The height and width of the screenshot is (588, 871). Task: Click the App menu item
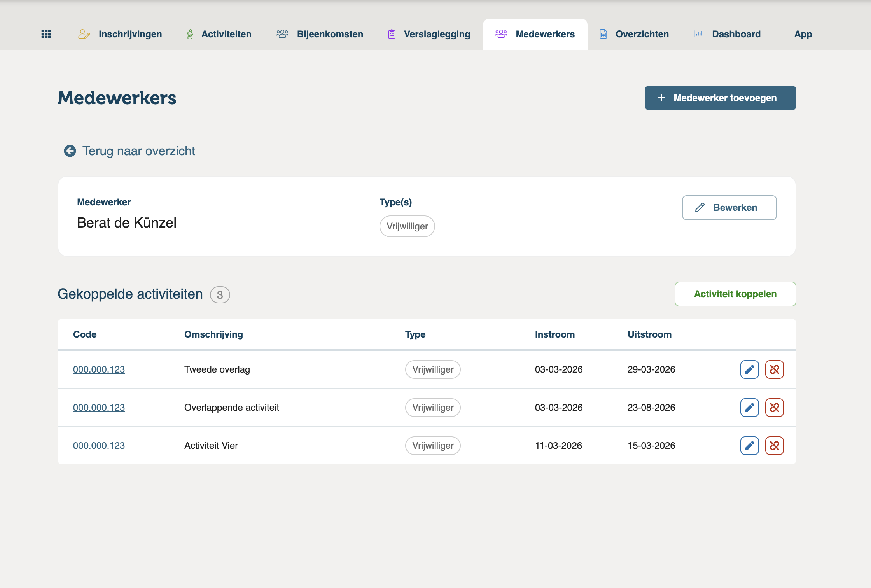[803, 34]
